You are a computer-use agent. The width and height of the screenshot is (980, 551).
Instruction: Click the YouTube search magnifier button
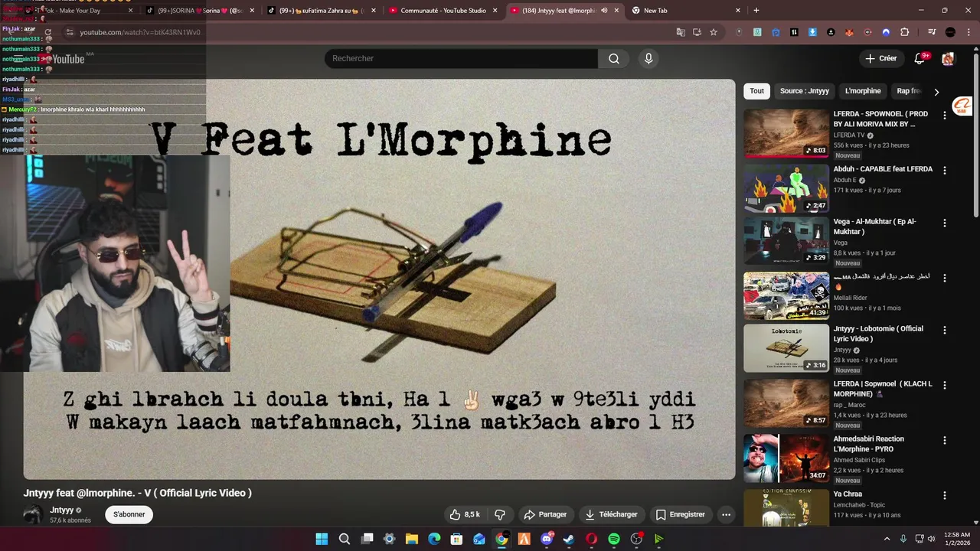[614, 59]
